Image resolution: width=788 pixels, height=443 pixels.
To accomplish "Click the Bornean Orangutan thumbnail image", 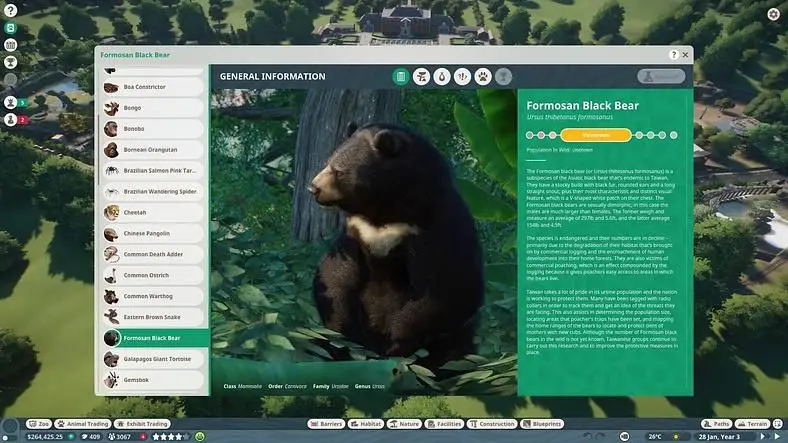I will 111,150.
